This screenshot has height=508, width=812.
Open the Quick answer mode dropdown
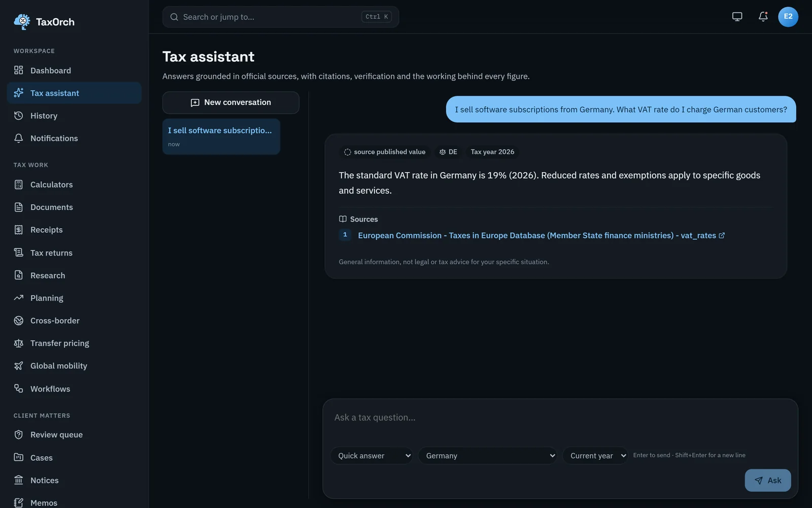[x=371, y=456]
